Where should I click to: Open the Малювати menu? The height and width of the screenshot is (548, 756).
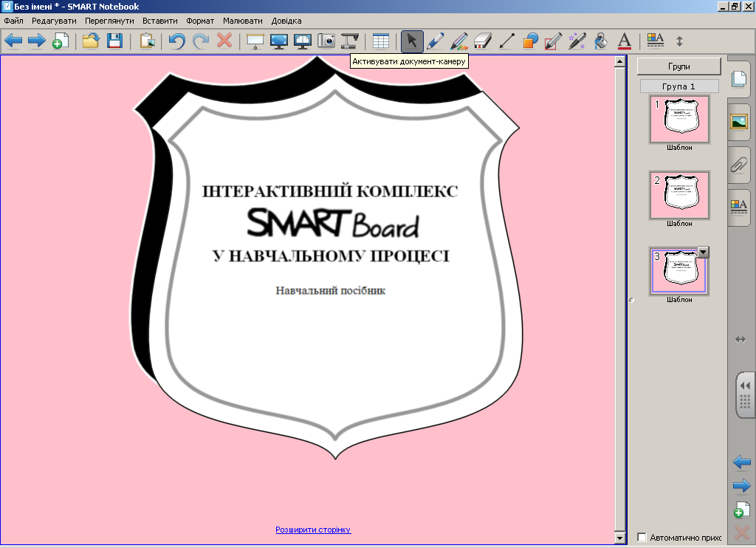pos(242,21)
